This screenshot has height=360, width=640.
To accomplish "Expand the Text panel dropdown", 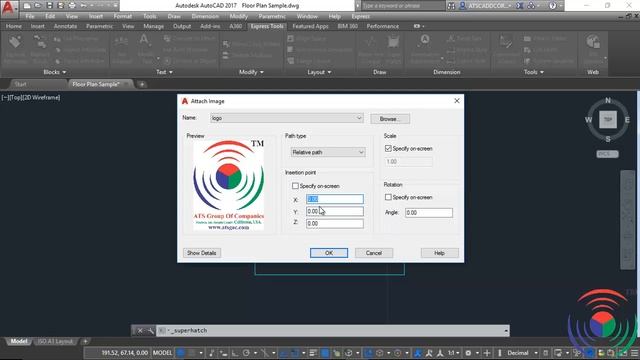I will point(164,72).
